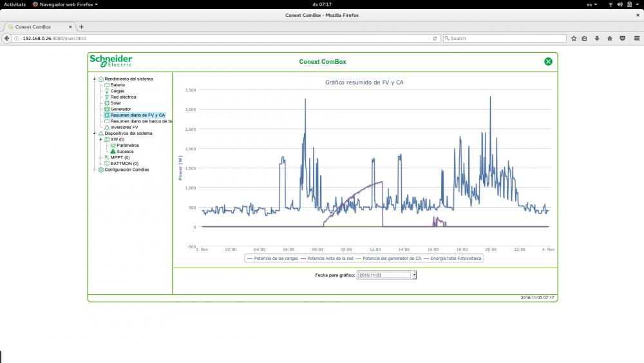Click the Schneider Electric logo
This screenshot has height=363, width=644.
[111, 61]
